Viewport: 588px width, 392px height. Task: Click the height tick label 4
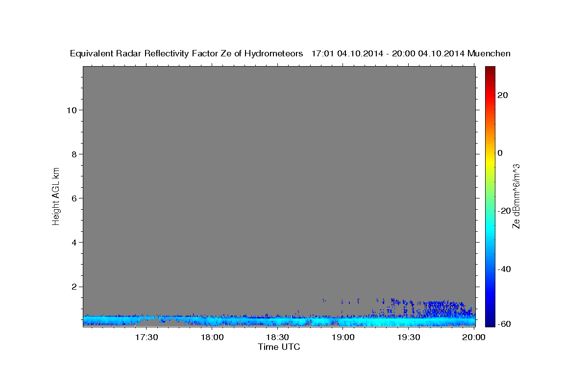73,242
